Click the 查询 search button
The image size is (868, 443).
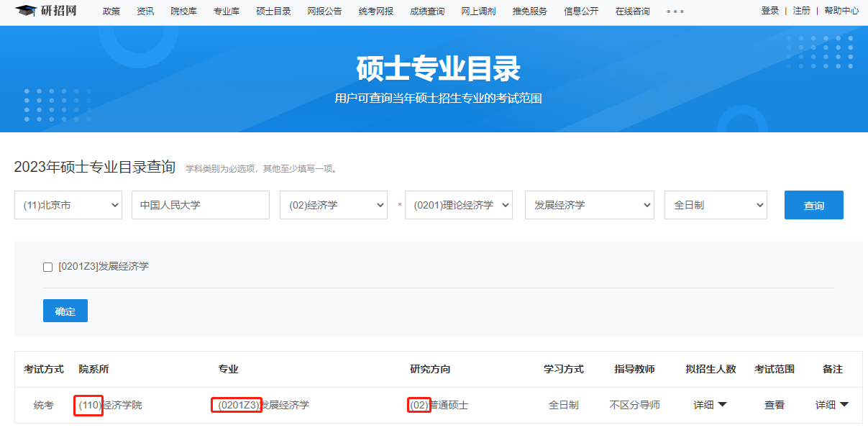[814, 205]
